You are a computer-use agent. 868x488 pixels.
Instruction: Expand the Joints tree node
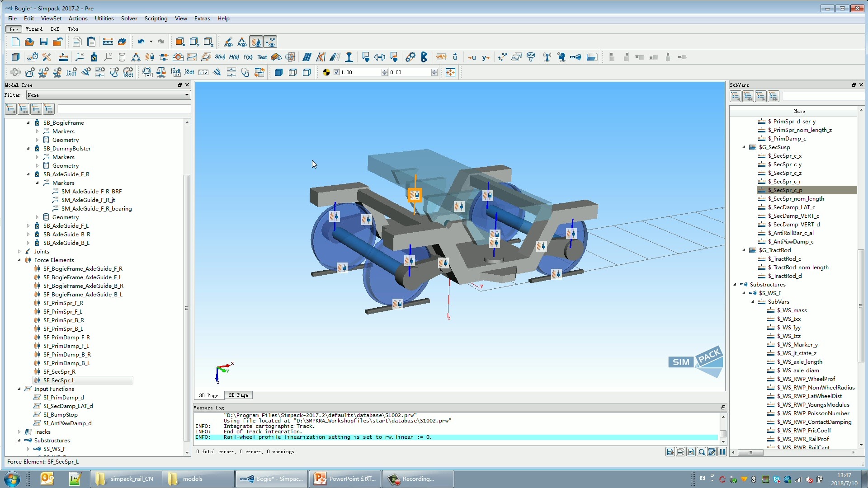point(19,252)
